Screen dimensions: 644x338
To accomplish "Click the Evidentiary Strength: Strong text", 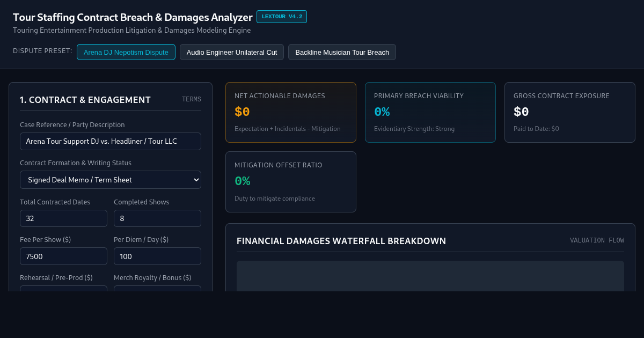I will [x=414, y=129].
